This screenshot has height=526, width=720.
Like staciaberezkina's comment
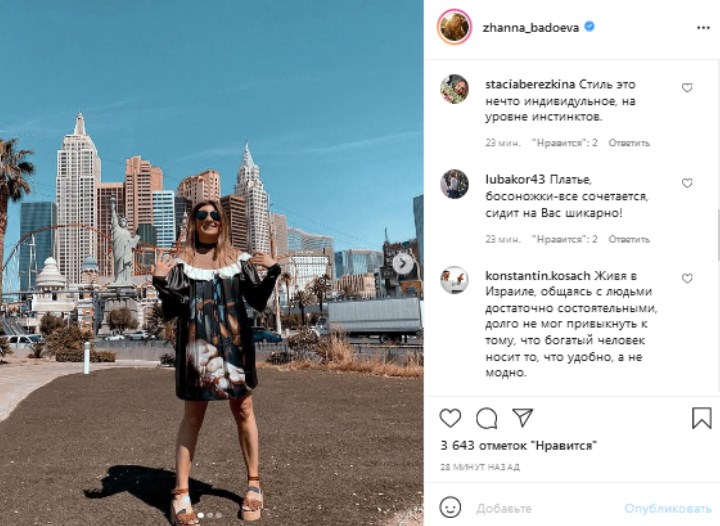(x=687, y=88)
